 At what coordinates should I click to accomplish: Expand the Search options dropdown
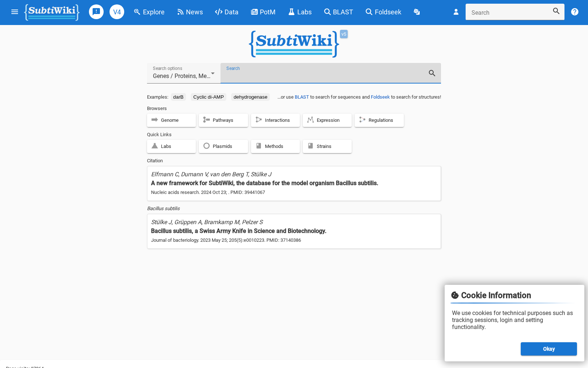click(x=184, y=73)
